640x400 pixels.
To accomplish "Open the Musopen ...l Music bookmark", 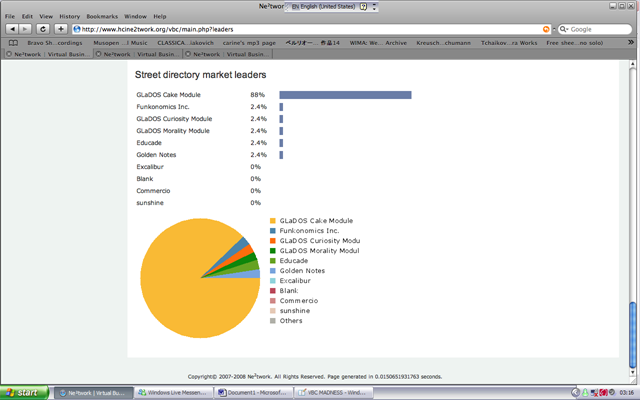I will pyautogui.click(x=120, y=43).
